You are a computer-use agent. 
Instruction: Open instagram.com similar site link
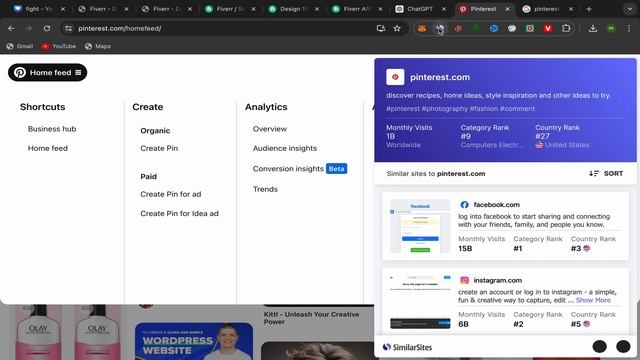498,280
